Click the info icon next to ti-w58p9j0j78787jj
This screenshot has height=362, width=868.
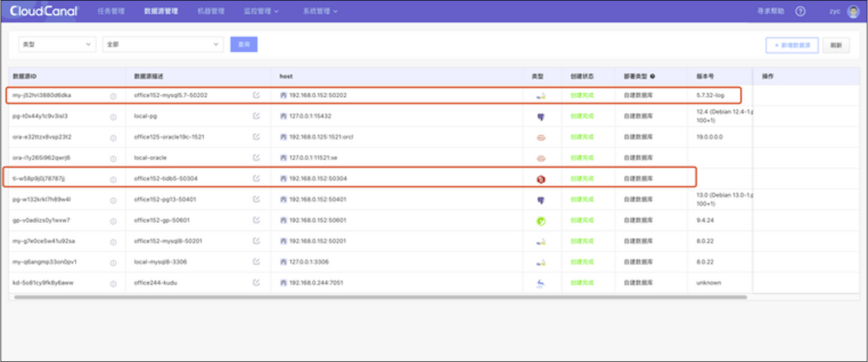(113, 179)
